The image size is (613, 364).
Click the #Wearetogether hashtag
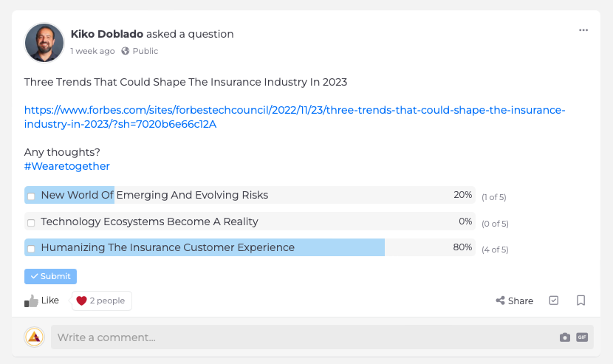66,166
